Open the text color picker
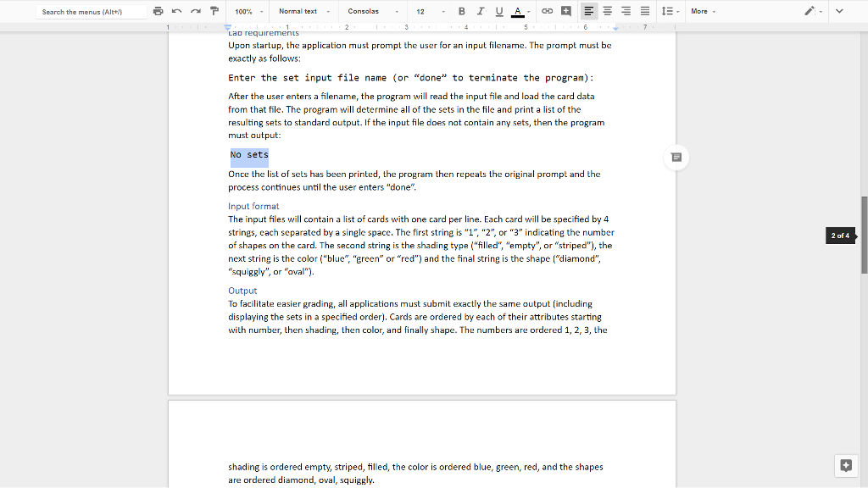The width and height of the screenshot is (868, 488). 520,11
